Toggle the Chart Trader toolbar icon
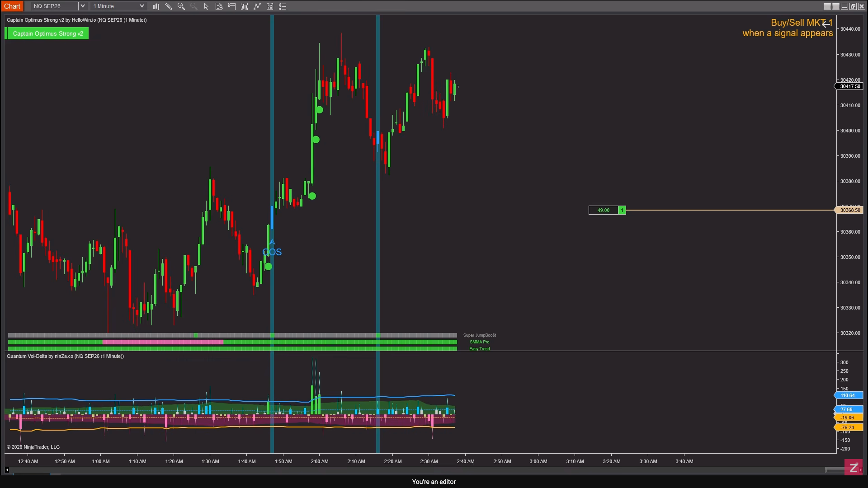Screen dimensions: 868x488 (232, 6)
